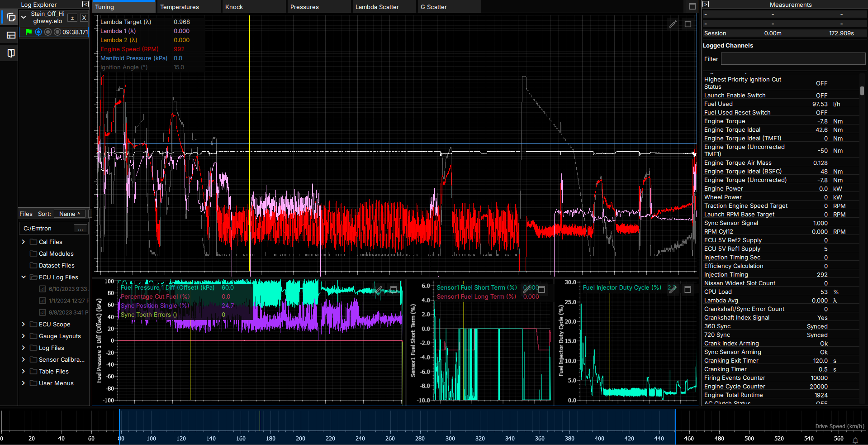Select the blue target radio on log row
Image resolution: width=868 pixels, height=445 pixels.
(38, 32)
